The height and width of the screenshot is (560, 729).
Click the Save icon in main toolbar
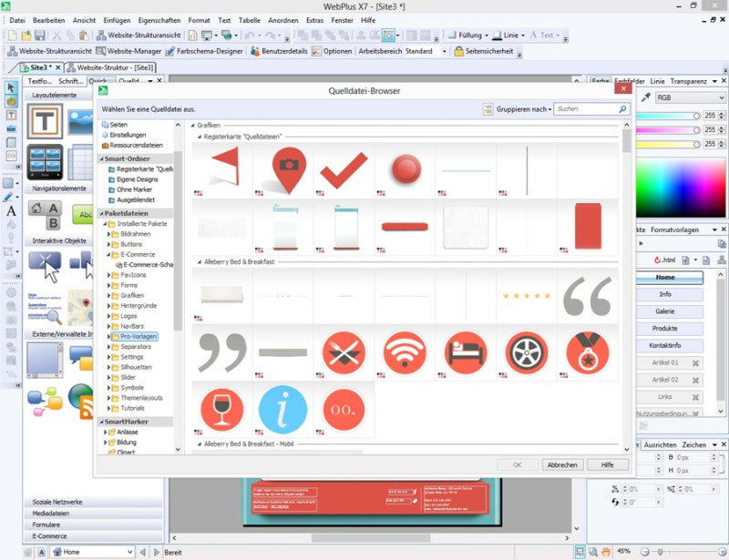coord(39,36)
